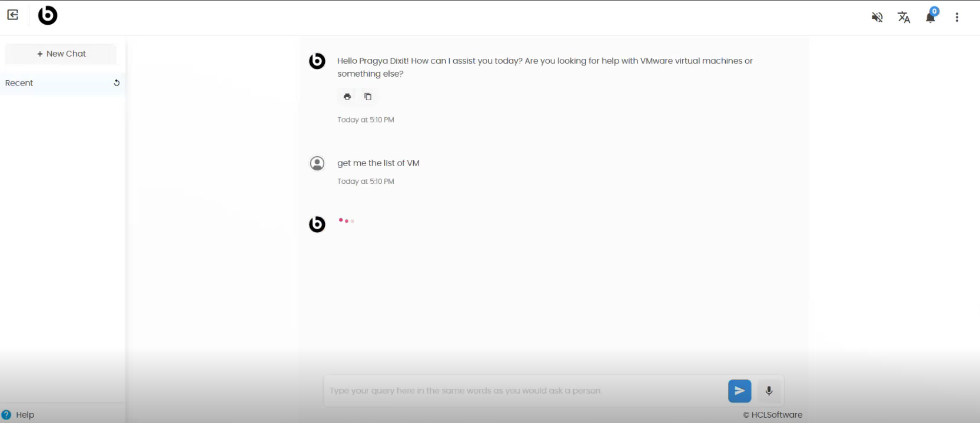The width and height of the screenshot is (980, 423).
Task: Click the BigFix 'b' logo in the header
Action: 48,15
